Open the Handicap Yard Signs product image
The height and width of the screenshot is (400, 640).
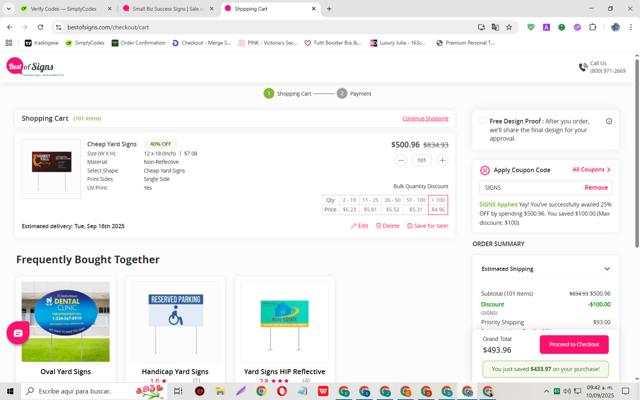point(176,322)
